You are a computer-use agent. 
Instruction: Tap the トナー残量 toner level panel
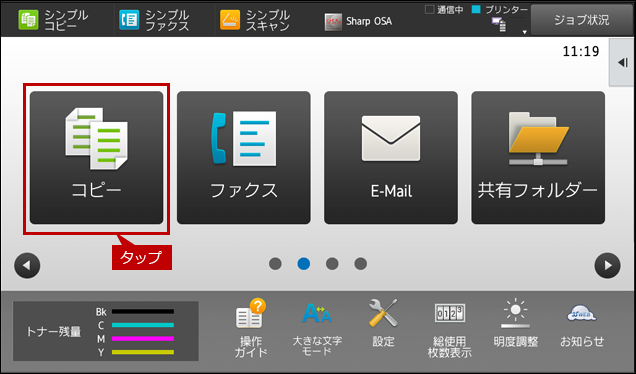106,331
